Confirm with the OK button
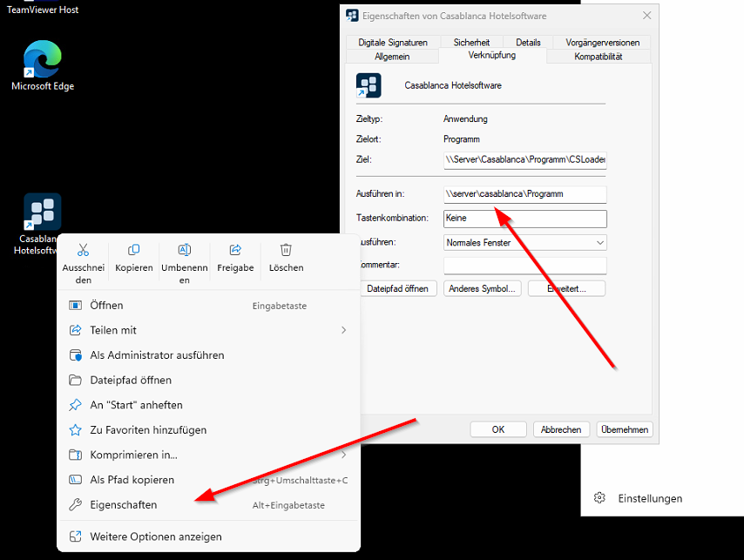This screenshot has width=744, height=560. point(498,429)
